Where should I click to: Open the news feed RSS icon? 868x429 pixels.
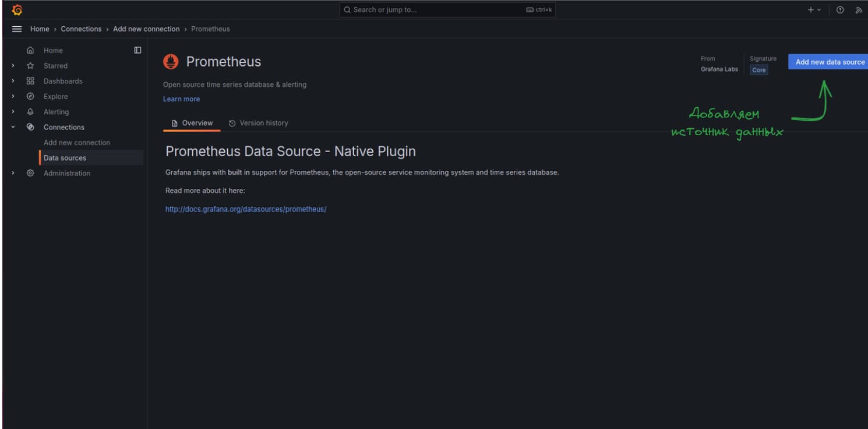coord(859,10)
